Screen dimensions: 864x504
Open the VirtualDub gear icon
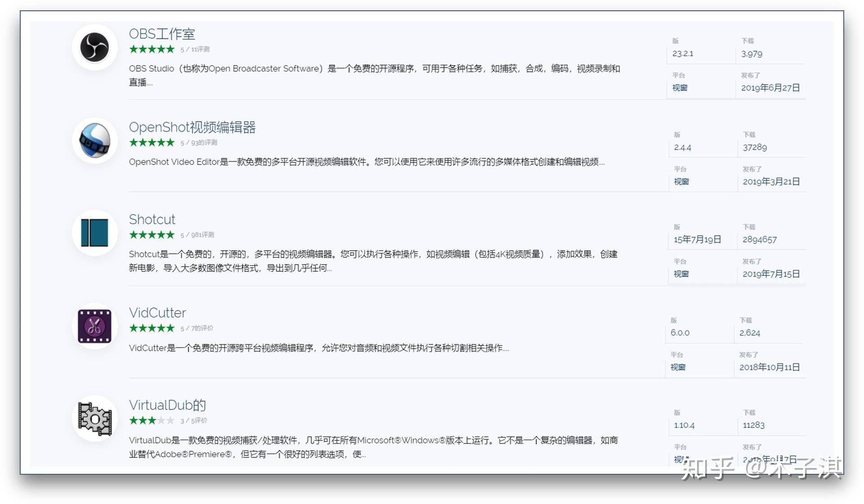click(94, 418)
